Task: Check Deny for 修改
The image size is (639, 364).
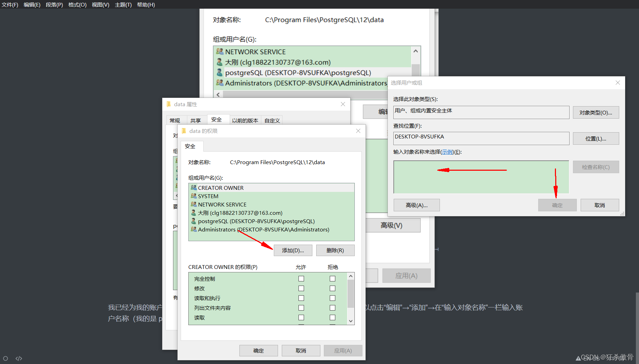Action: pyautogui.click(x=333, y=288)
